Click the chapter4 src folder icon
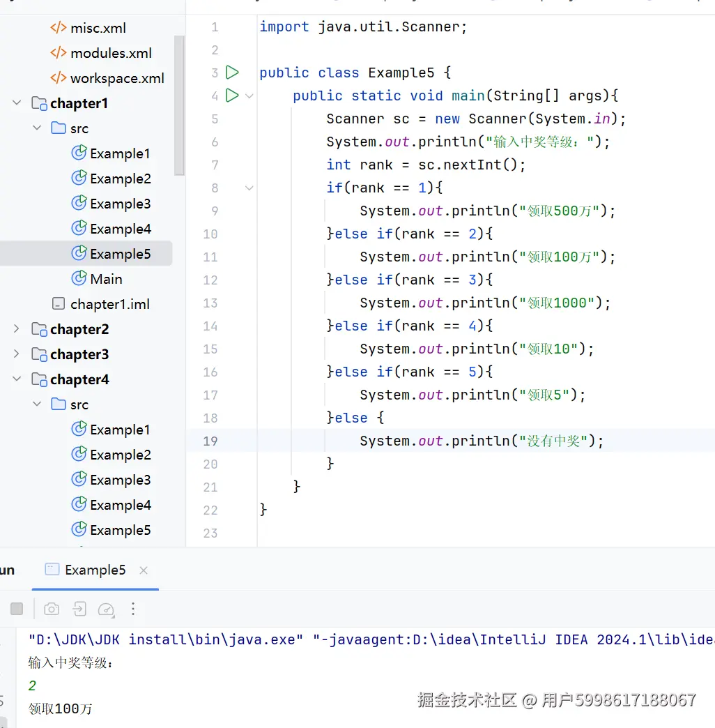 coord(58,404)
